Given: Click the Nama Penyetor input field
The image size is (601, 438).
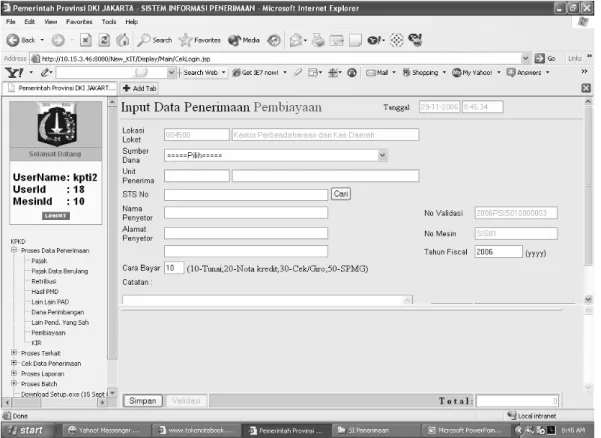Looking at the screenshot, I should coord(246,213).
